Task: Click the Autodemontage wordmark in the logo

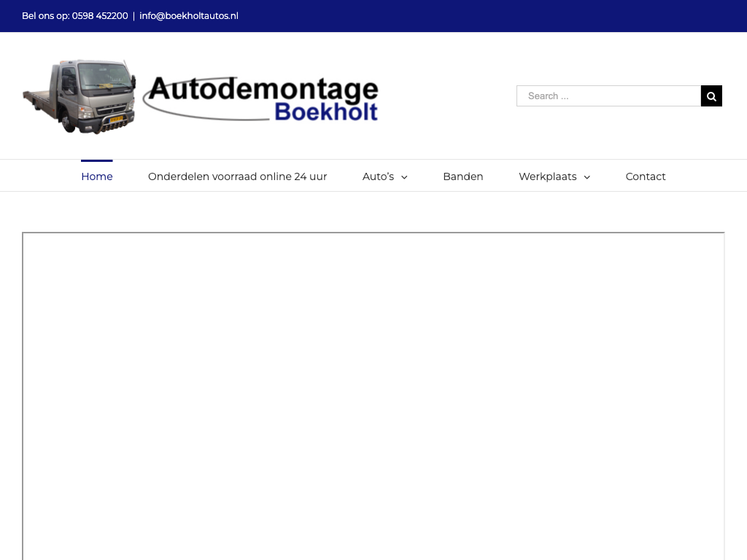Action: 263,90
